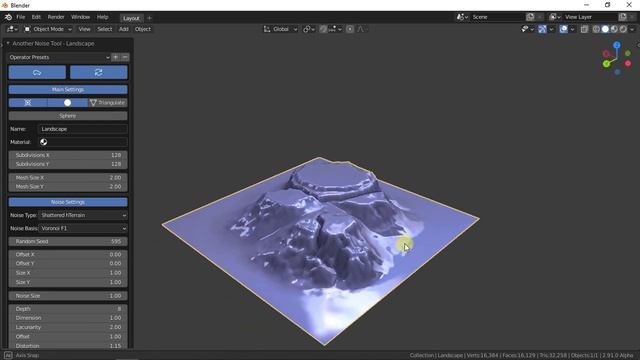640x360 pixels.
Task: Click the Blender logo icon
Action: (x=8, y=17)
